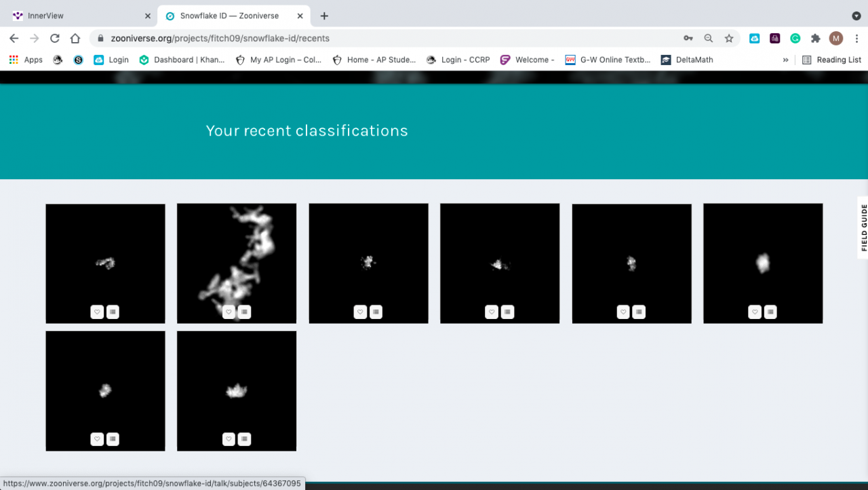Favorite the second snowflake in bottom row
Screen dimensions: 868x490
[x=229, y=439]
